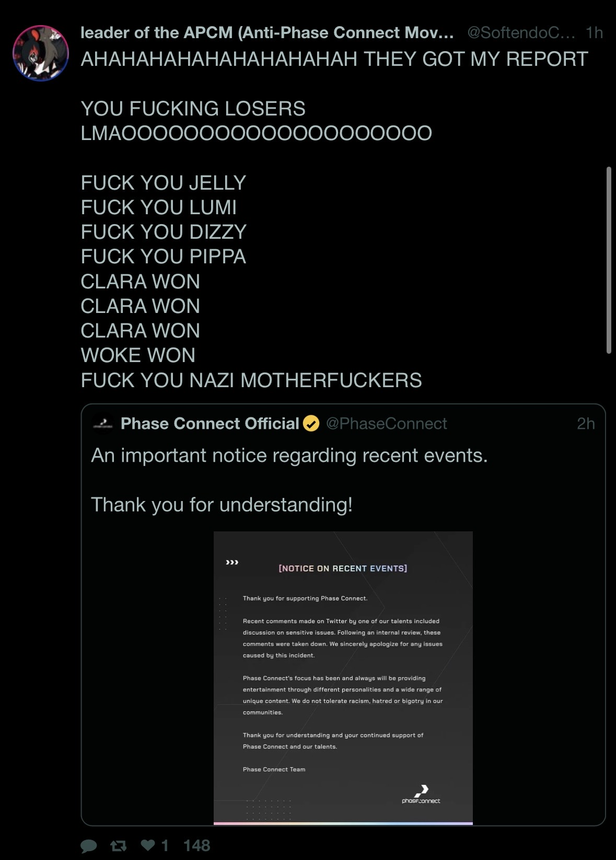Open the tweet author's profile picture
The height and width of the screenshot is (860, 616).
[41, 53]
